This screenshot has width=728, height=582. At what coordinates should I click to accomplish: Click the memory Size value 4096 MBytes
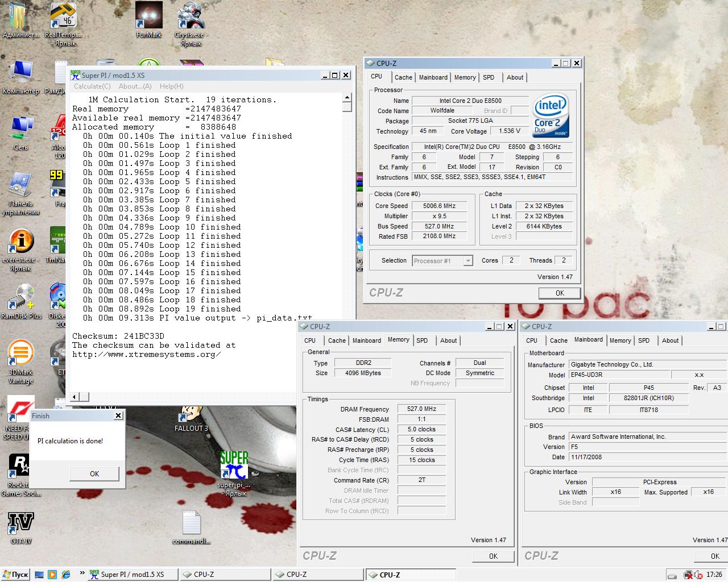(363, 373)
